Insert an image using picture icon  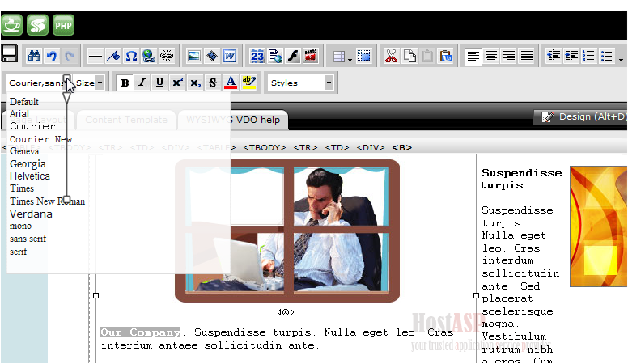click(x=194, y=56)
